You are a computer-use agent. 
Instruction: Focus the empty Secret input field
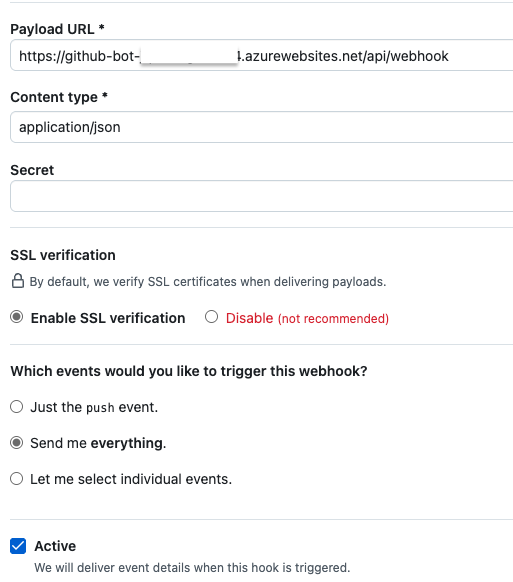[x=262, y=196]
